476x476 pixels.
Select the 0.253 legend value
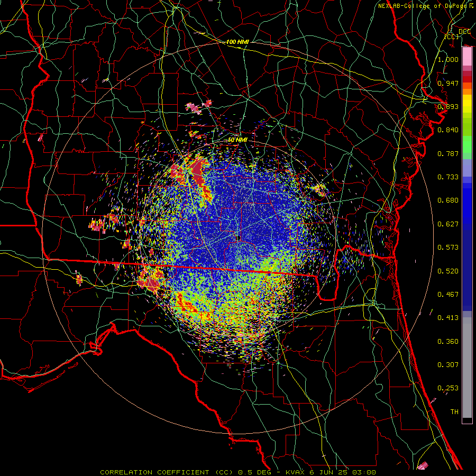pyautogui.click(x=448, y=388)
